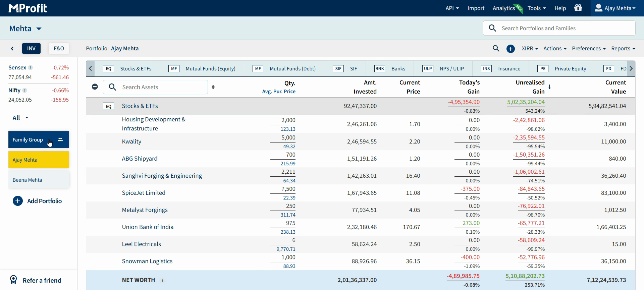Screen dimensions: 644x290
Task: Click the search magnifier beside plus icon
Action: (x=496, y=49)
